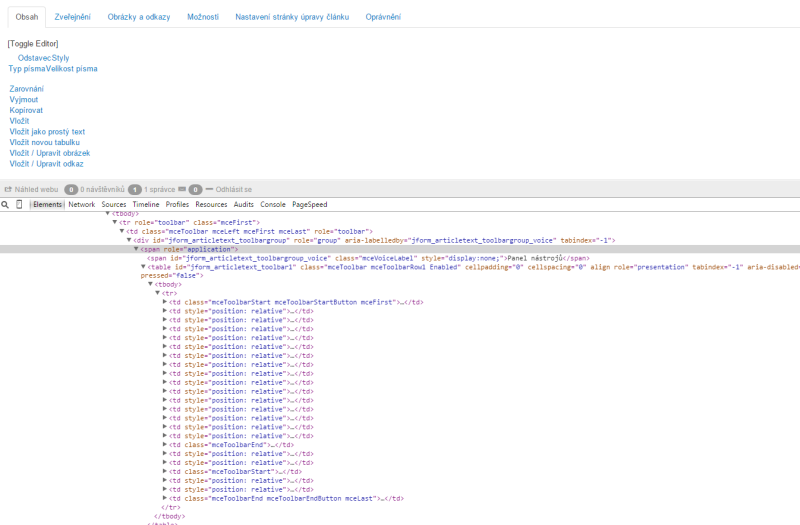800x525 pixels.
Task: Collapse the table jform_articletext_toolbar1 node
Action: (143, 267)
